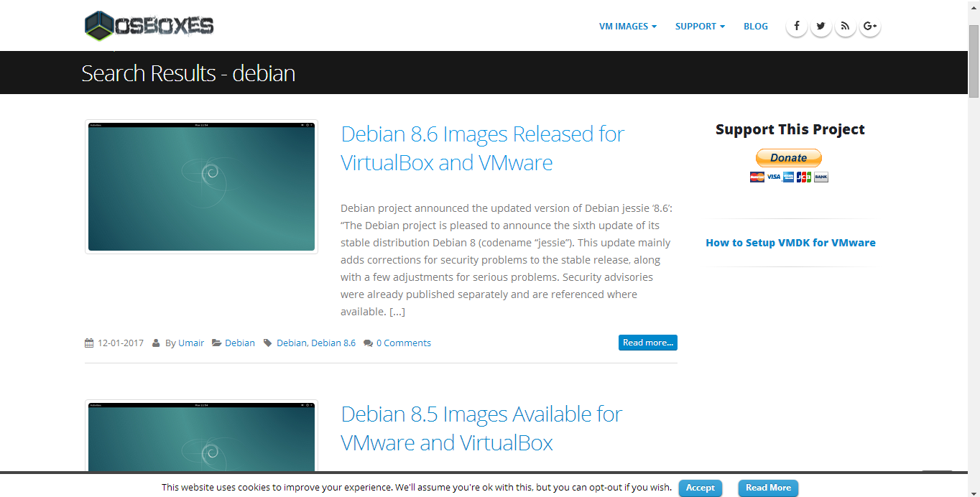Screen dimensions: 980x497
Task: Open the Debian category link
Action: click(x=240, y=343)
